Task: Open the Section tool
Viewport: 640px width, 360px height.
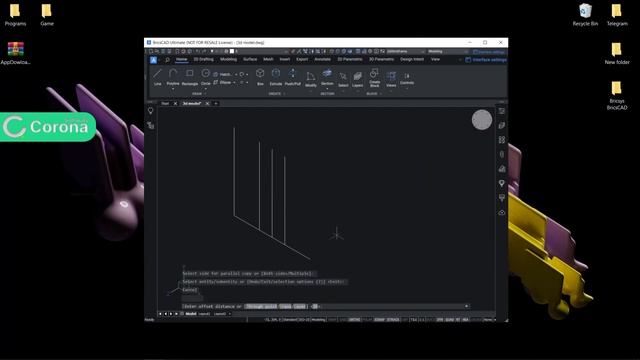Action: pyautogui.click(x=327, y=76)
